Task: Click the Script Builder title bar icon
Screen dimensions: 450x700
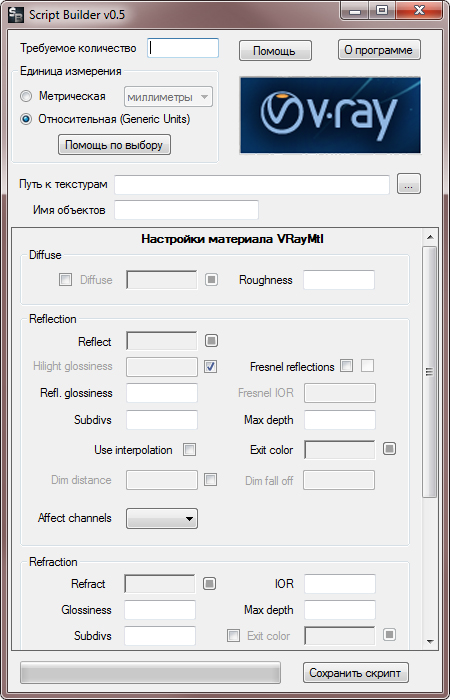Action: point(16,14)
